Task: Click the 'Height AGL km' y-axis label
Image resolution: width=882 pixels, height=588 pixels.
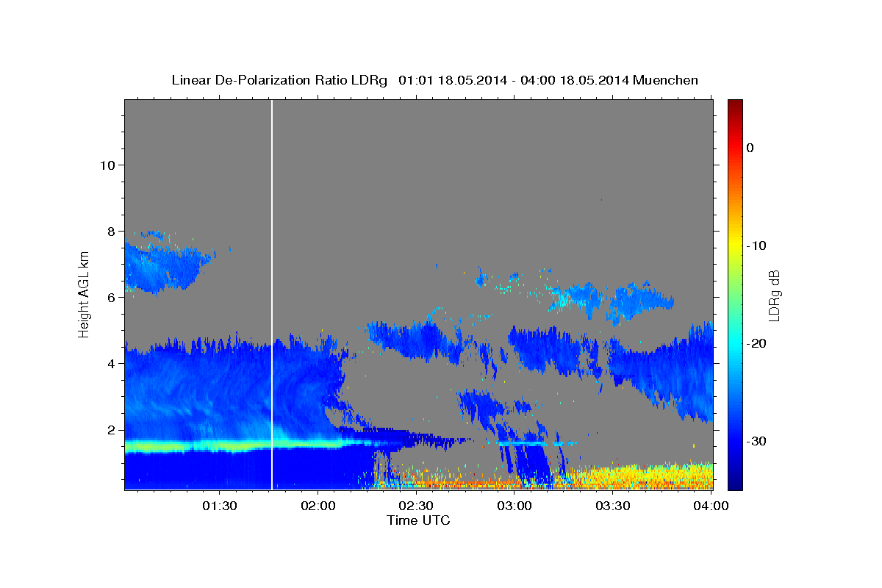Action: pos(84,294)
